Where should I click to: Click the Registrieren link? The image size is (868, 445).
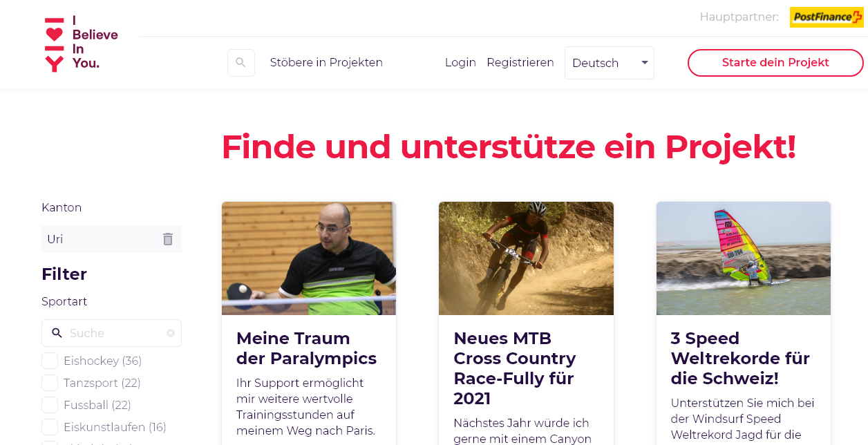point(520,63)
